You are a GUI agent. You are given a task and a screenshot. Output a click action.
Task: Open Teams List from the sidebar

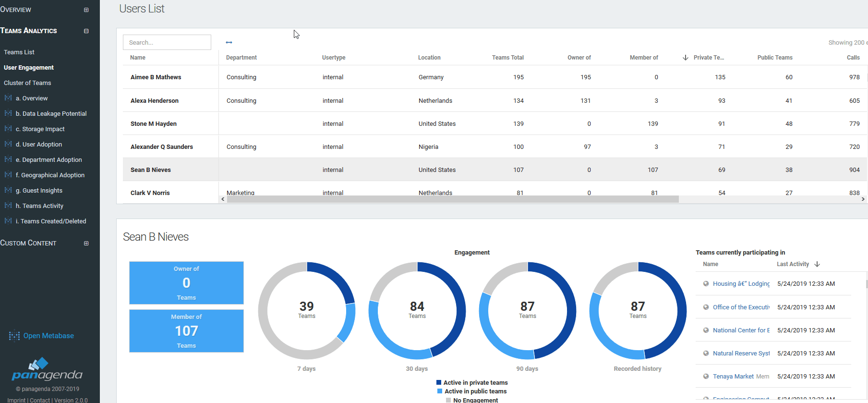(19, 52)
